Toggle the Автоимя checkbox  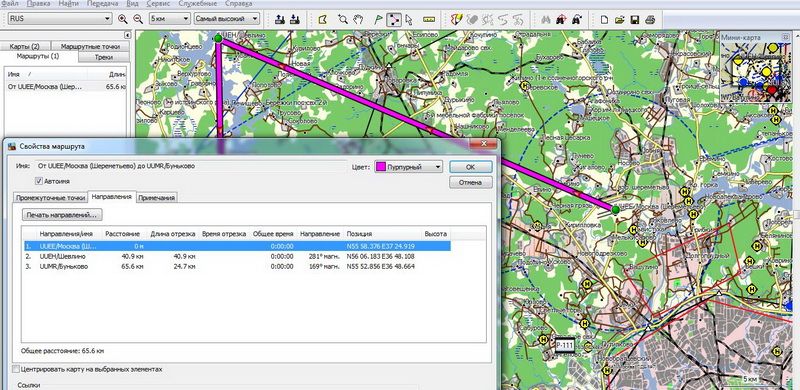(x=39, y=181)
